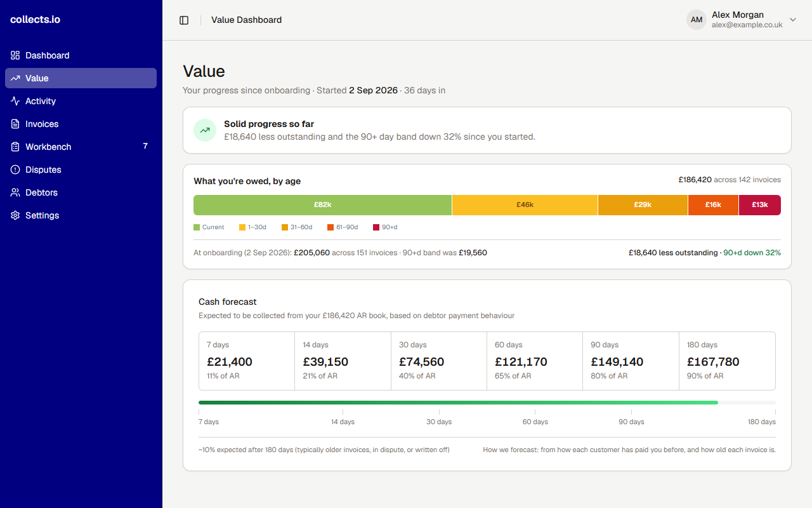The width and height of the screenshot is (812, 508).
Task: Open Settings from the sidebar
Action: (x=81, y=215)
